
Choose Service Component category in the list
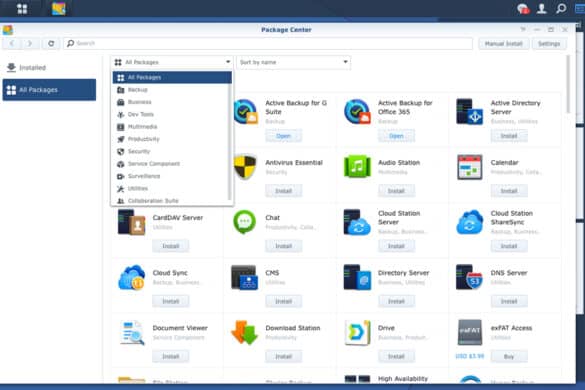click(172, 163)
